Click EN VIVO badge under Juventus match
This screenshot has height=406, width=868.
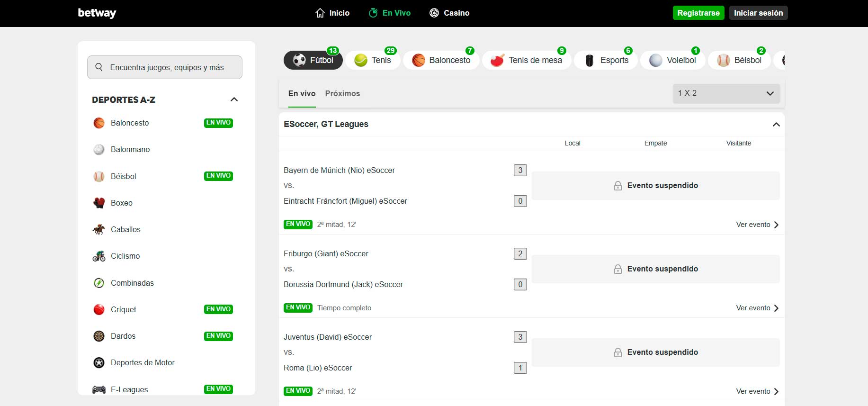click(x=298, y=391)
